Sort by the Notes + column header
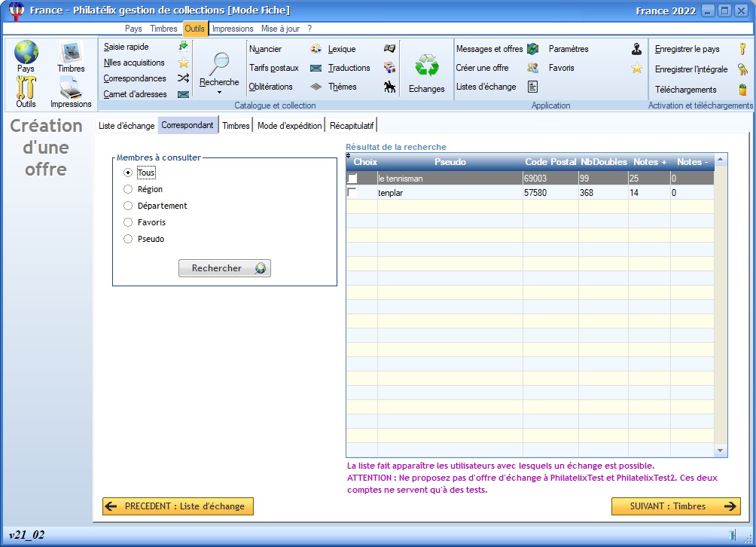Screen dimensions: 756x547 [x=649, y=162]
